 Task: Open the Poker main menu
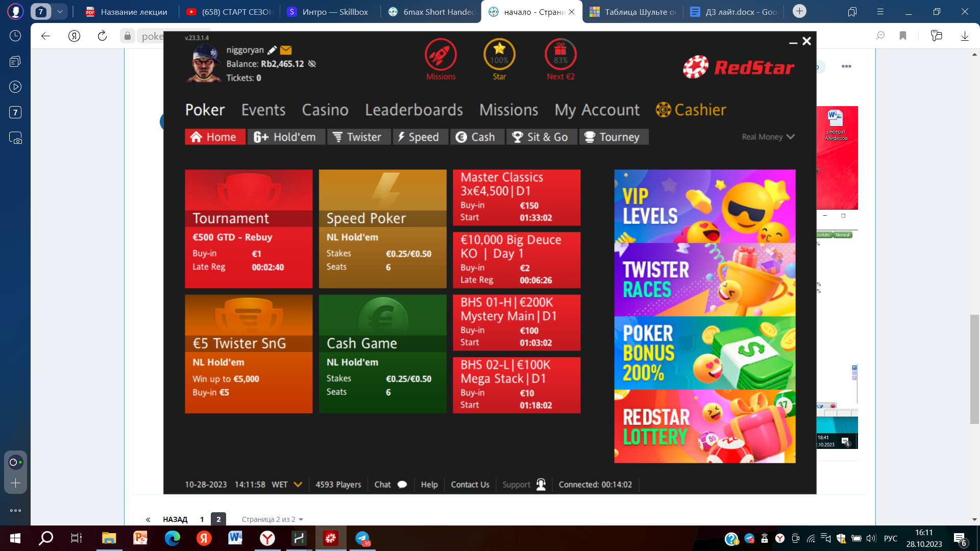(205, 110)
